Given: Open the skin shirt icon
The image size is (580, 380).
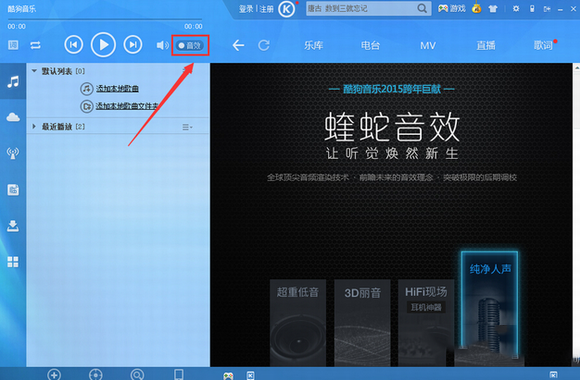Looking at the screenshot, I should (x=493, y=9).
